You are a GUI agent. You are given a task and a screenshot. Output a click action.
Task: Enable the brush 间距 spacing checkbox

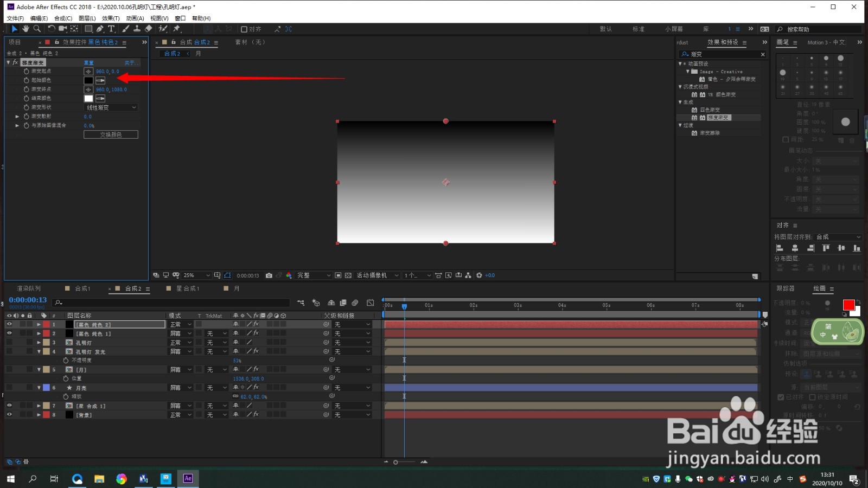point(786,139)
